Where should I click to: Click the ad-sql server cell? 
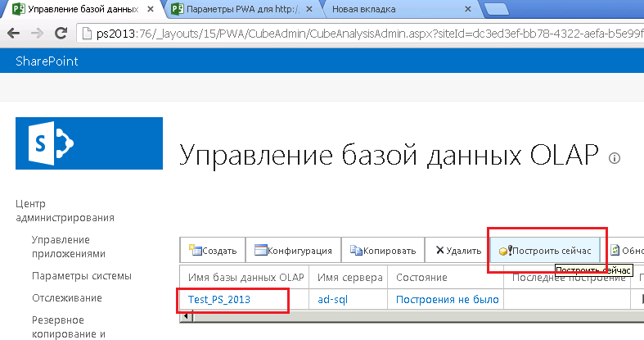(333, 299)
